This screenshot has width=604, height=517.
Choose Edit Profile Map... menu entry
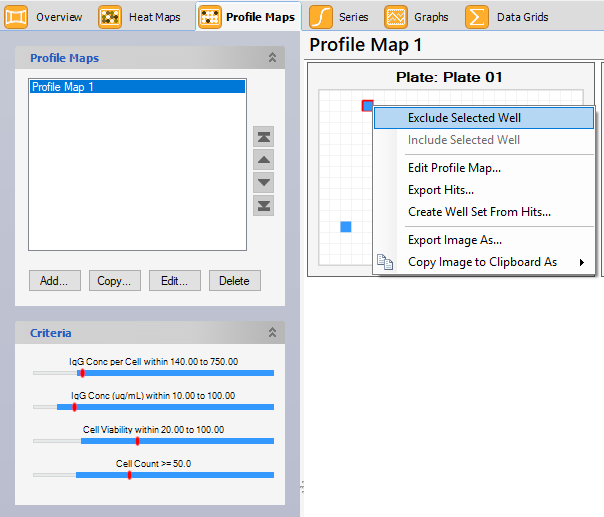(484, 168)
